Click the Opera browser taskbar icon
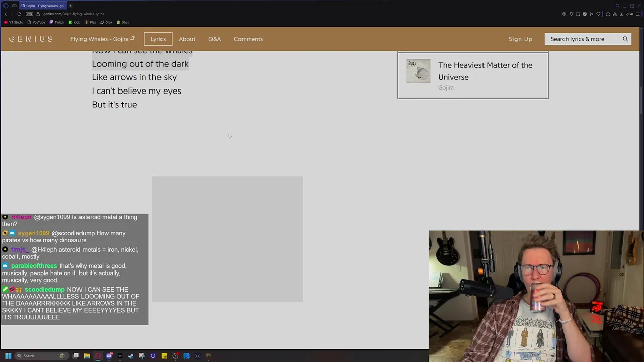Image resolution: width=644 pixels, height=362 pixels. (98, 356)
